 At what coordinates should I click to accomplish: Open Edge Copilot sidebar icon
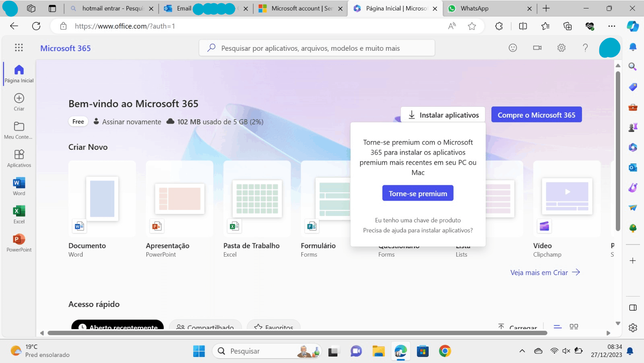pyautogui.click(x=633, y=26)
